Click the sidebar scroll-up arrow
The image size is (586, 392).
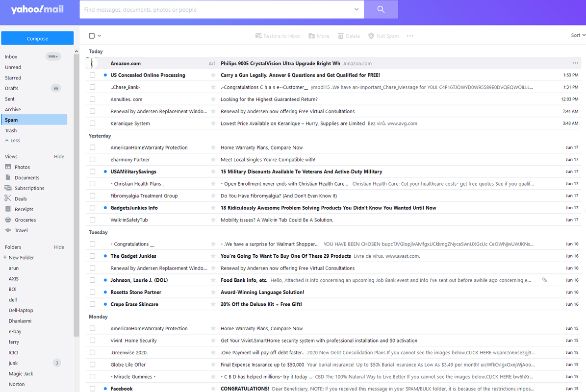[76, 51]
